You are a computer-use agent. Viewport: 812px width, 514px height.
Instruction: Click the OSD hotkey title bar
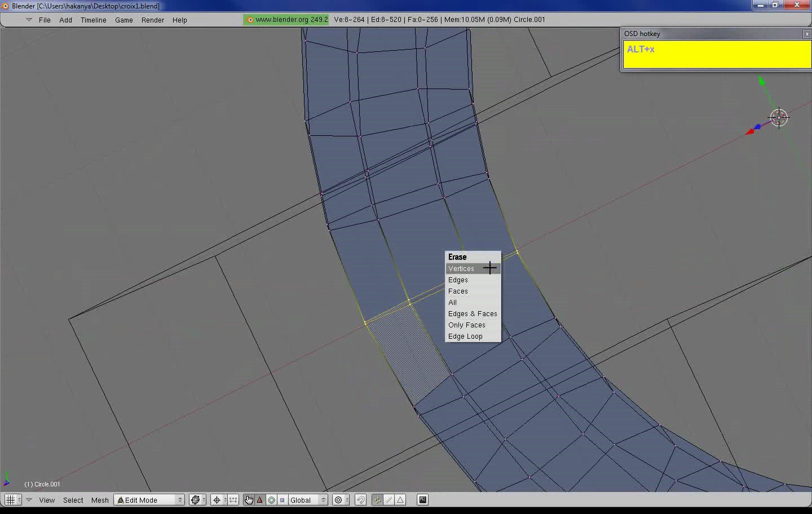pos(713,34)
